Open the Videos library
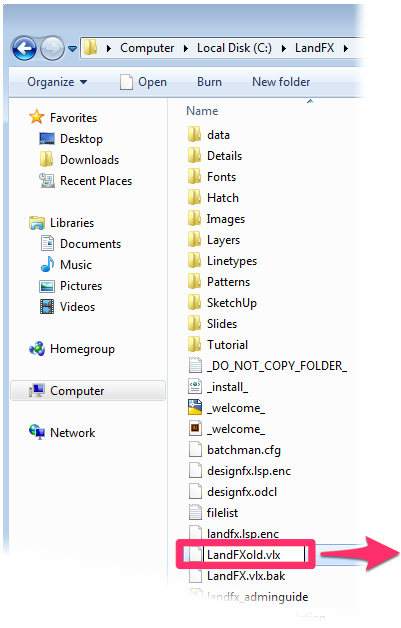This screenshot has width=401, height=628. click(x=77, y=307)
